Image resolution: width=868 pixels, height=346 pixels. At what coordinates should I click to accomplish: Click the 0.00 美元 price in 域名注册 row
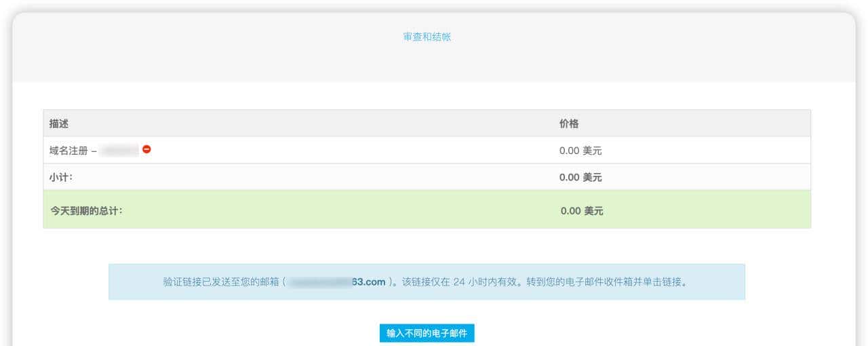pyautogui.click(x=580, y=151)
